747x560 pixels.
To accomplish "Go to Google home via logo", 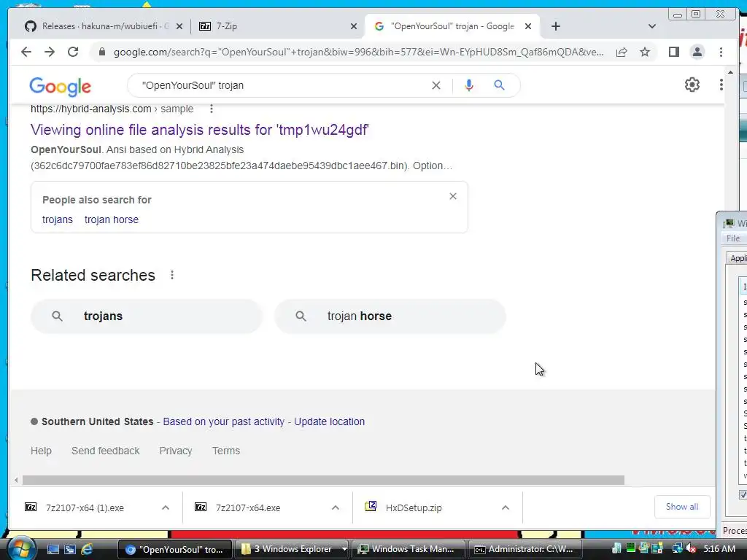I will pos(60,86).
